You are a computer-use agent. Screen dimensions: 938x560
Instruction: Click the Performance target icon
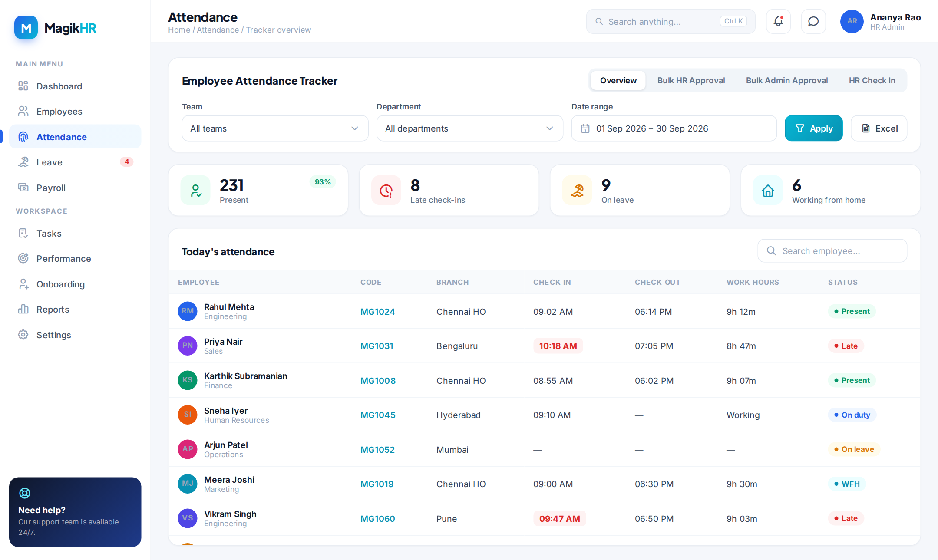23,258
